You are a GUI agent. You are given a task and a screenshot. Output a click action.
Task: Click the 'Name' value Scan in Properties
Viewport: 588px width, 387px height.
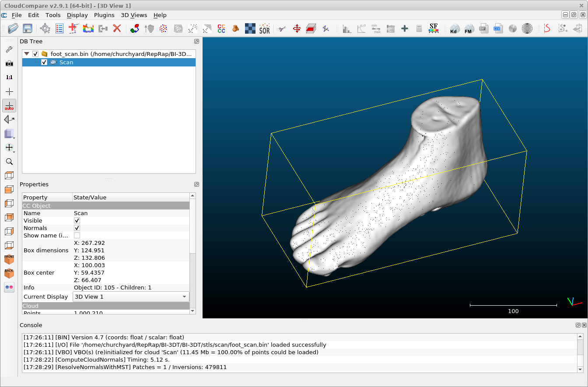(x=80, y=213)
